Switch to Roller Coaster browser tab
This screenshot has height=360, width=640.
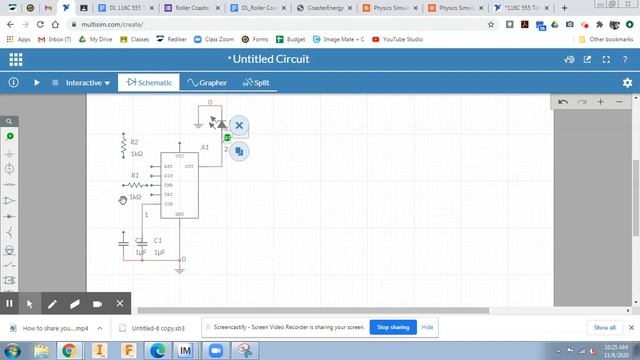(x=192, y=8)
